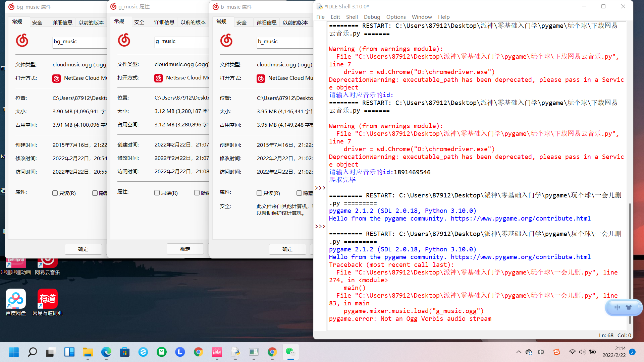The image size is (644, 362).
Task: Open File Explorer from taskbar
Action: [88, 352]
